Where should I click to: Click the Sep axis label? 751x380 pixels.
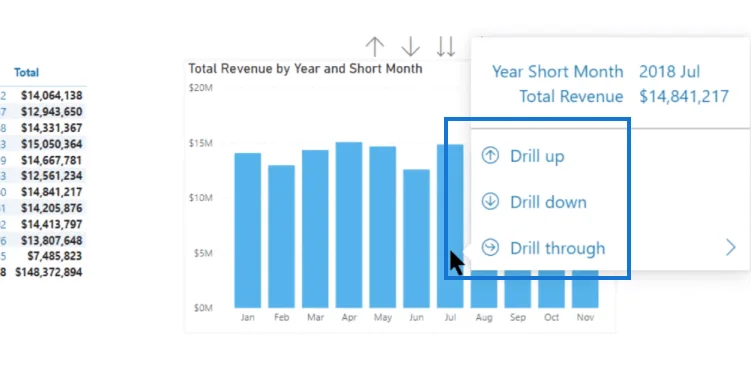[518, 317]
